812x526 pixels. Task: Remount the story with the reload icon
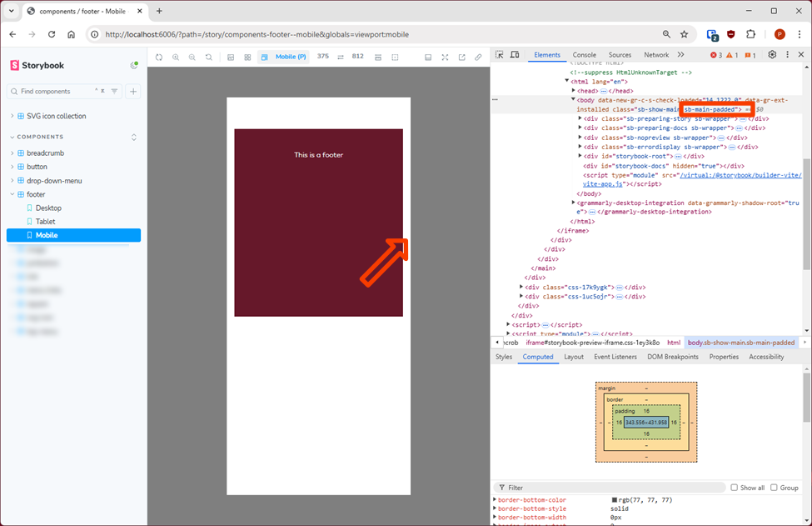pos(159,57)
